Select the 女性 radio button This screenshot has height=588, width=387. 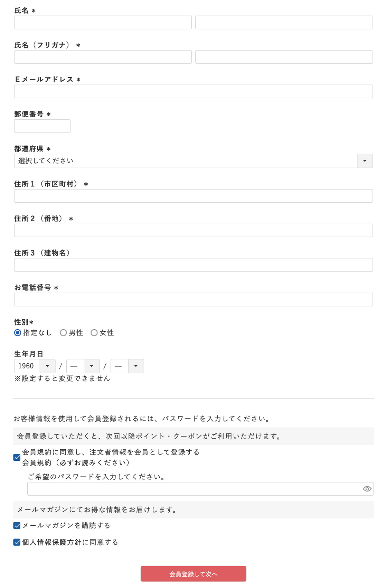(x=94, y=333)
